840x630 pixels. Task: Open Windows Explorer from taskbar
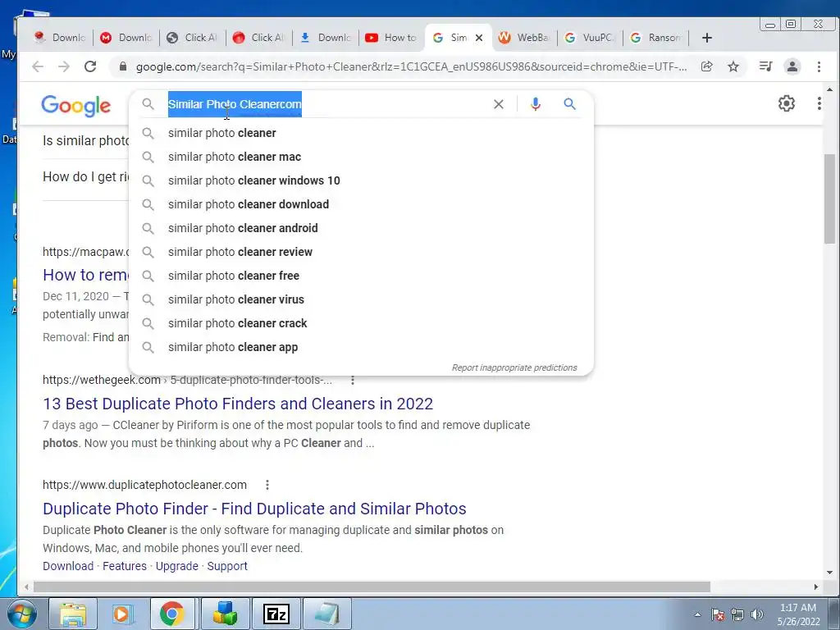73,614
